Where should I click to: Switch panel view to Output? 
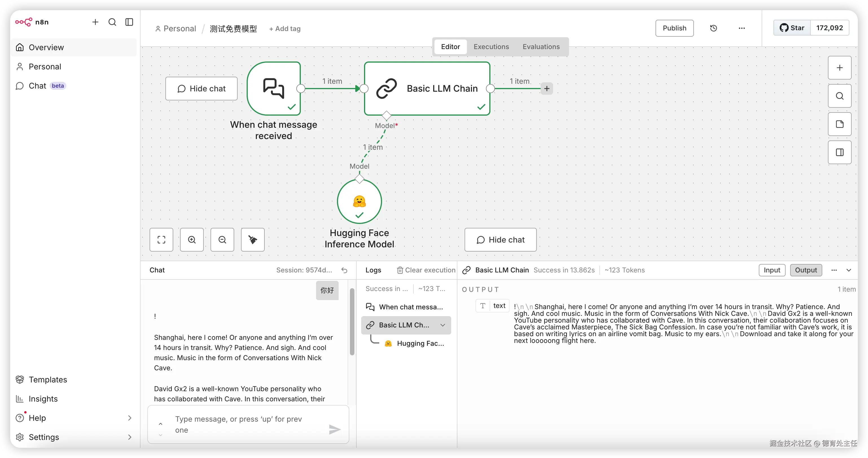pyautogui.click(x=806, y=270)
